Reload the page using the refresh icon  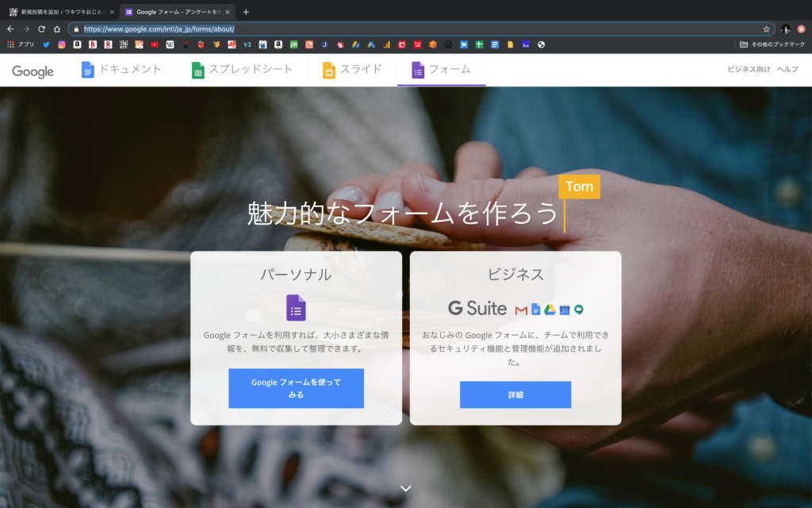click(41, 29)
